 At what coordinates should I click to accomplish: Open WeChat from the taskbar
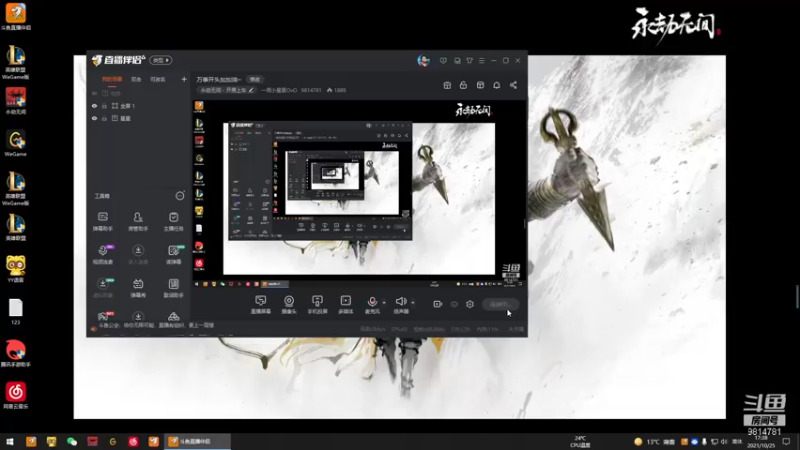click(71, 441)
